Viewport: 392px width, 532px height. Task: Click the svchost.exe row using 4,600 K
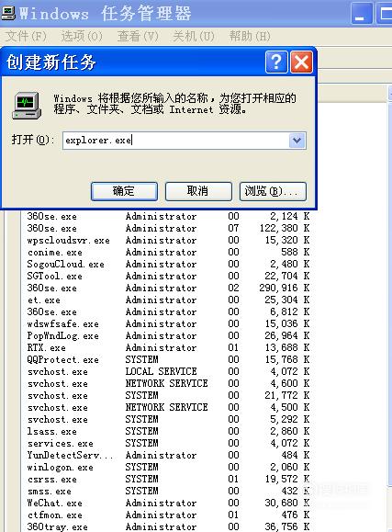coord(168,384)
